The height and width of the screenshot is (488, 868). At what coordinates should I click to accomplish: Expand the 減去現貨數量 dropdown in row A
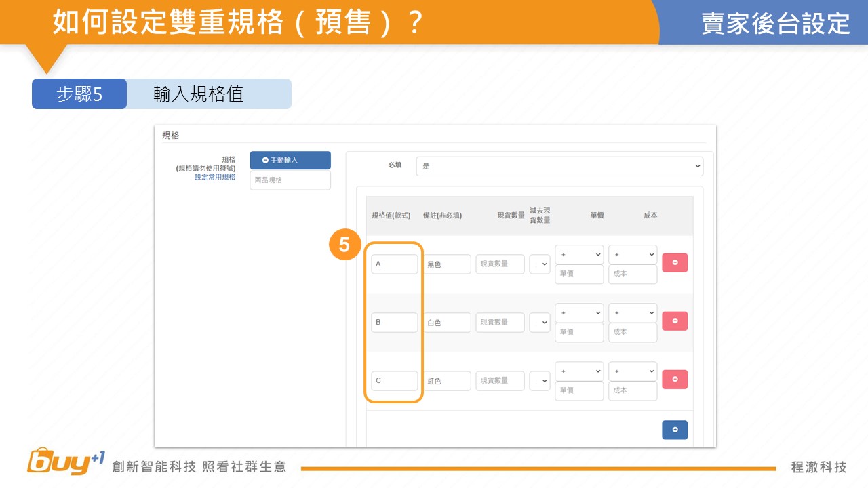540,264
